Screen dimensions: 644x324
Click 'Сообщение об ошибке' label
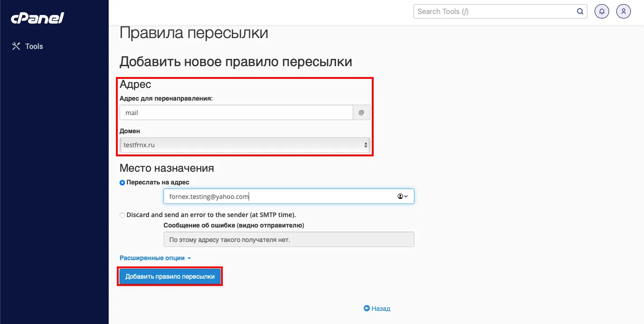tap(234, 225)
